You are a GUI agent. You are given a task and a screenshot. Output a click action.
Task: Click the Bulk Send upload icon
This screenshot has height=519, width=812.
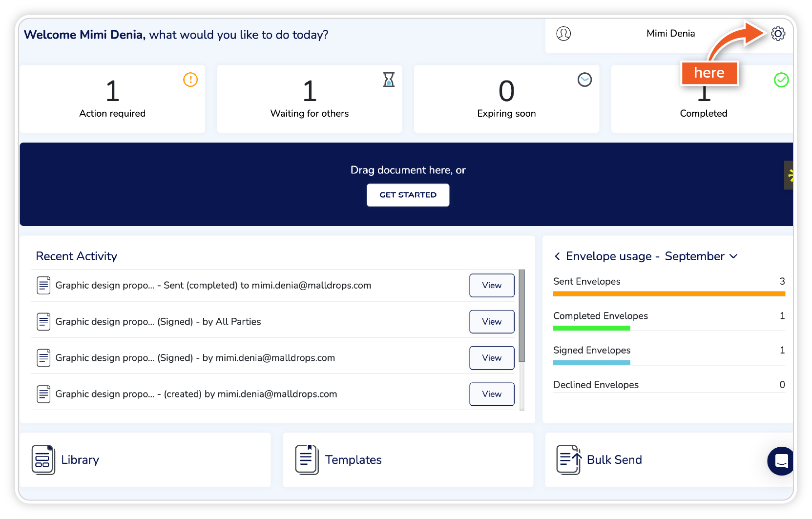click(x=569, y=459)
